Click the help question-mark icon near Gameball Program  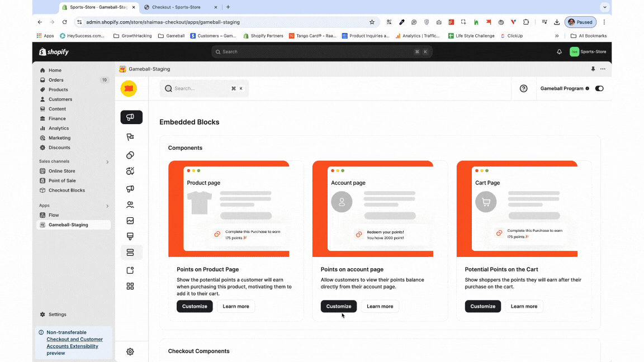(x=524, y=88)
